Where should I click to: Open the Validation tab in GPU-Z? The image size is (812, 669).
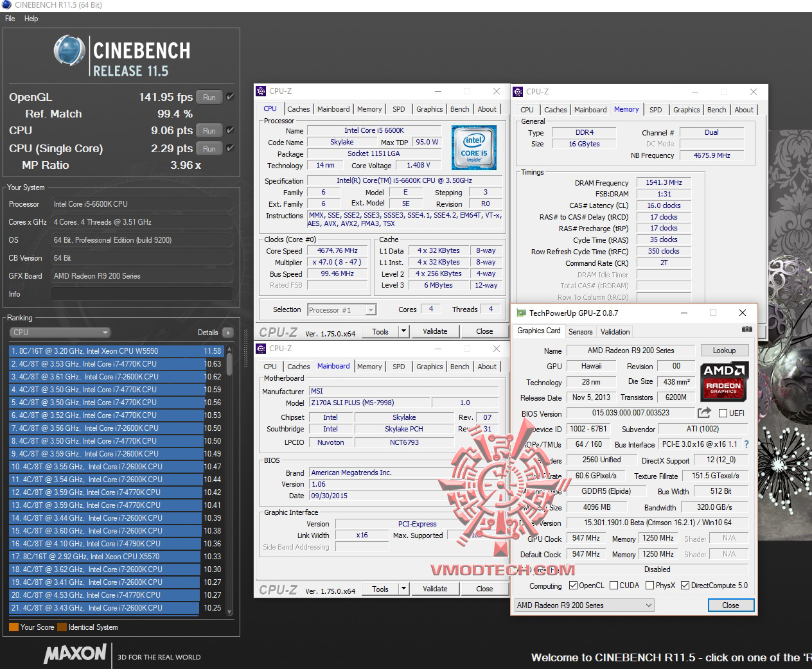(x=615, y=332)
